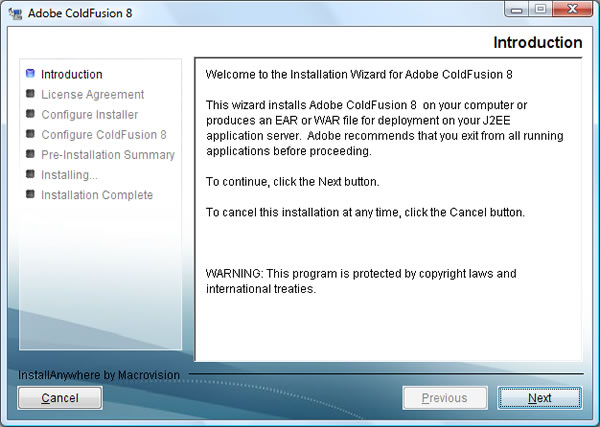Click the disabled maximize window button
The width and height of the screenshot is (600, 427).
[540, 9]
